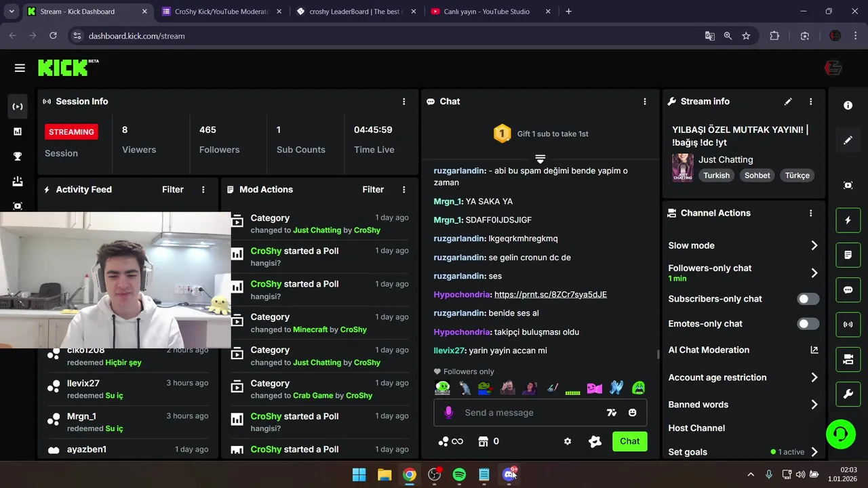Click the green video camera shortcut icon
The image size is (868, 488).
848,359
